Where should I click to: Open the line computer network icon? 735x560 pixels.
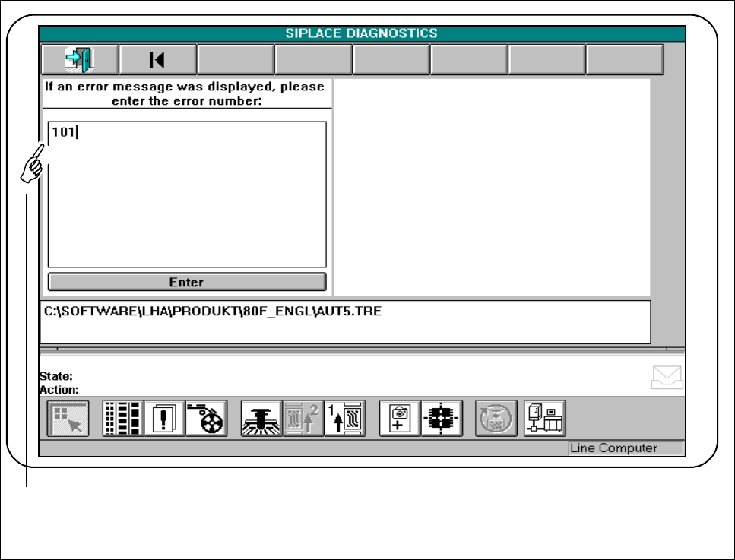click(545, 419)
